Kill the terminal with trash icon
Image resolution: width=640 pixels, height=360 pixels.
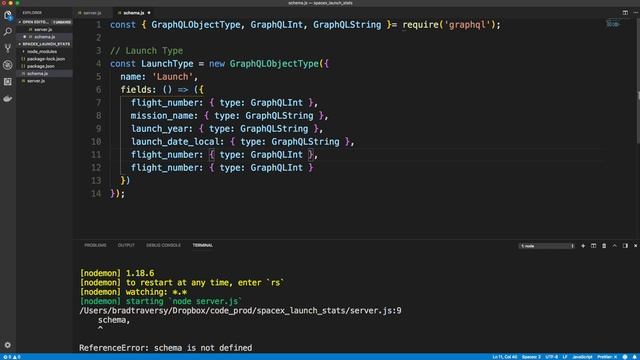[604, 246]
